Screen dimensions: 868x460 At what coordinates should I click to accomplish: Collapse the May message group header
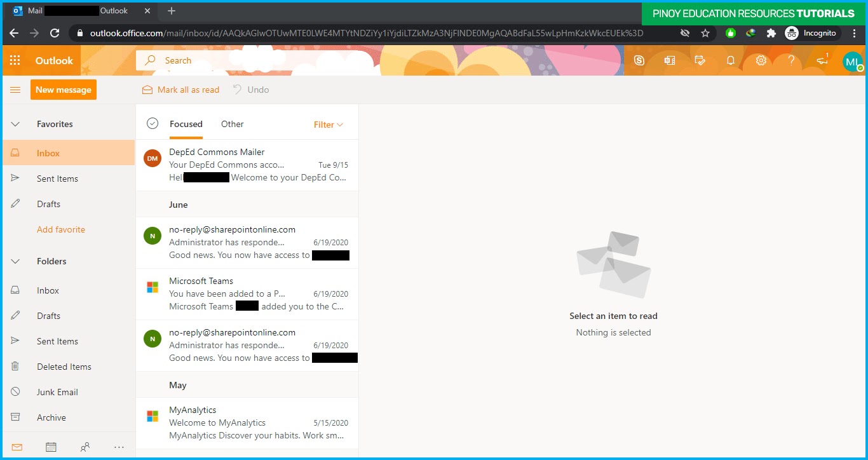click(247, 385)
